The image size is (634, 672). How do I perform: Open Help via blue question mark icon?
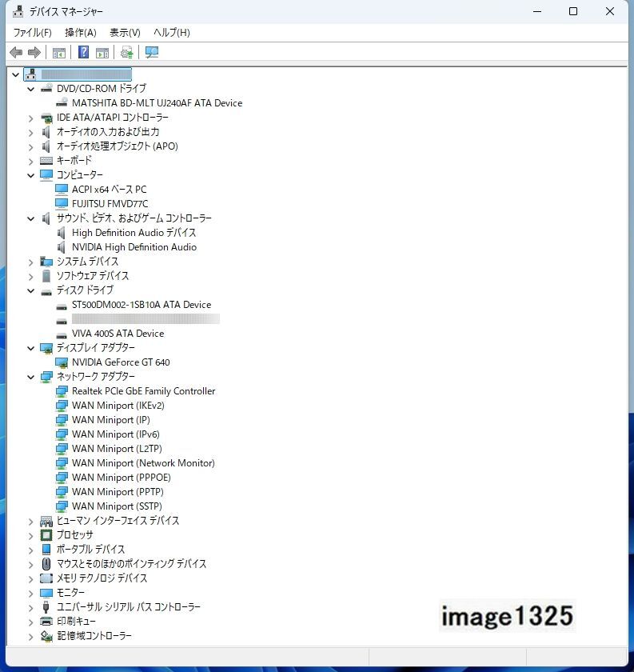tap(83, 52)
